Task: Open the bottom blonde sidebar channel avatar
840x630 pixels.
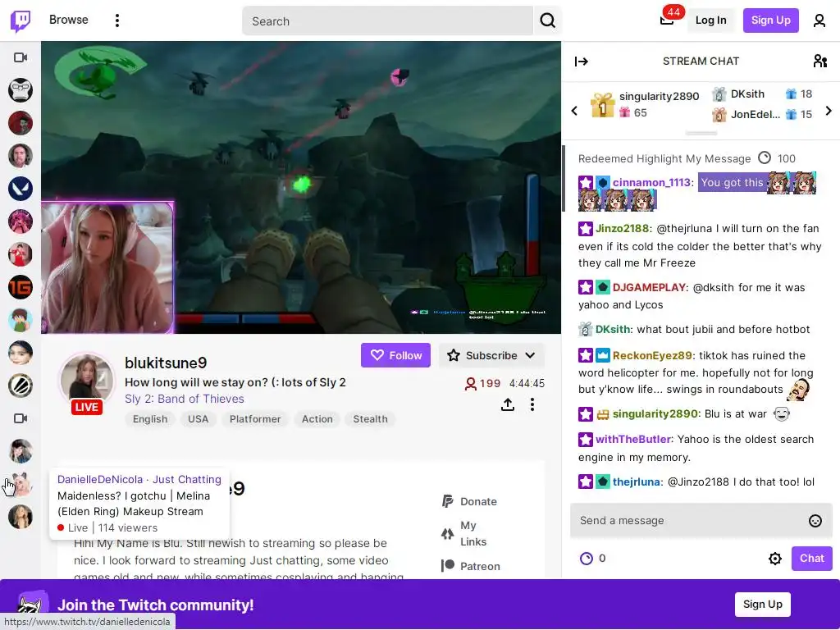Action: (x=21, y=517)
